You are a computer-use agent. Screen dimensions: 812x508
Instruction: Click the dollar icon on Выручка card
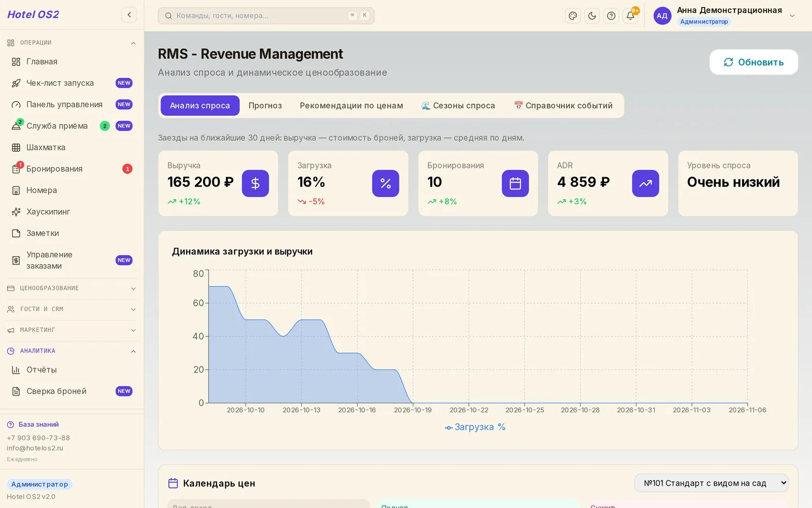tap(255, 183)
